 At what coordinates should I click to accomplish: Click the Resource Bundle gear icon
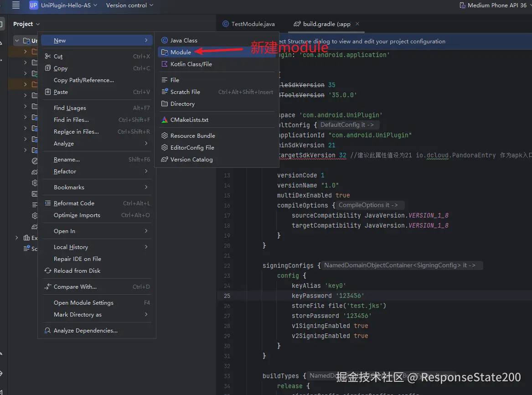(165, 136)
